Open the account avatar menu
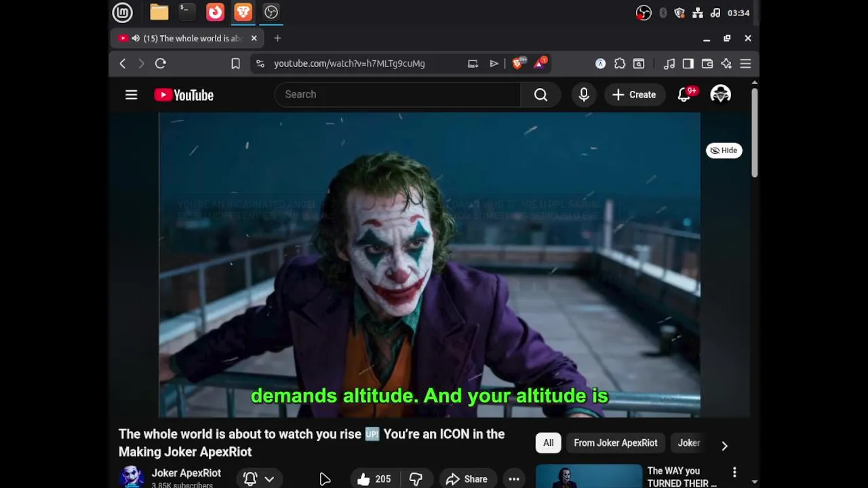 [720, 95]
